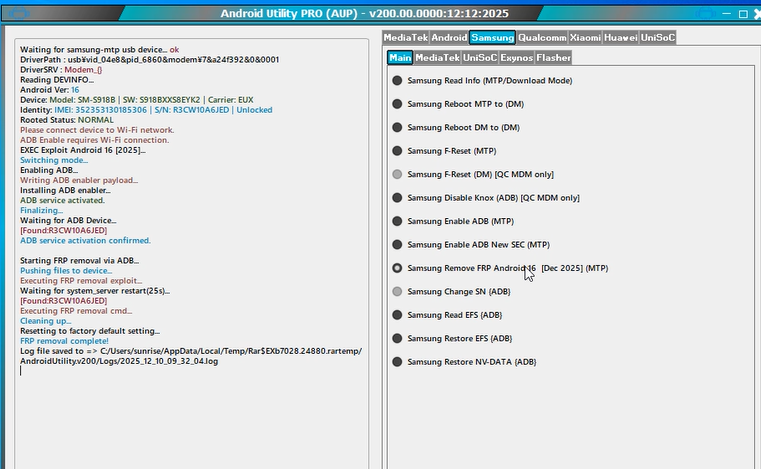Switch to the Main sub-tab

tap(400, 57)
